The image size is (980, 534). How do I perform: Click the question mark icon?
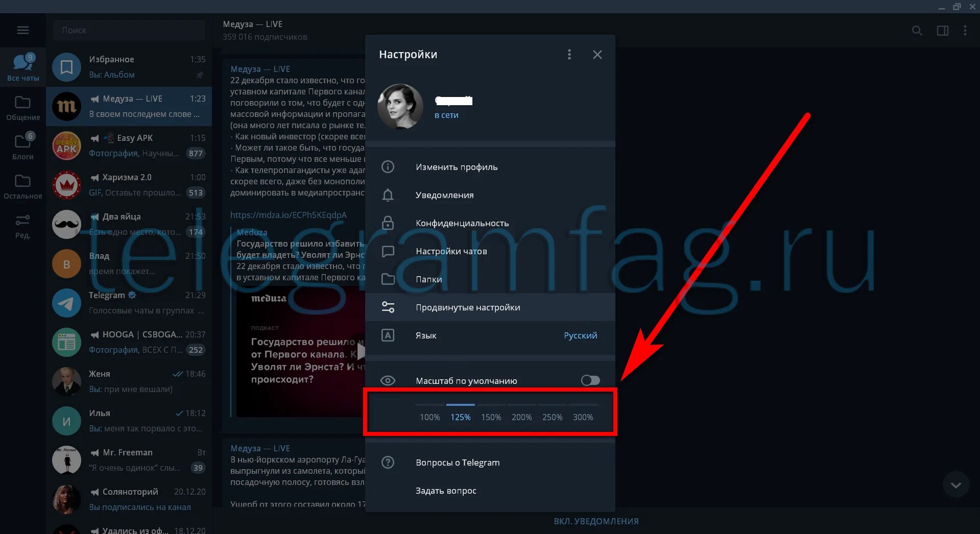(x=388, y=463)
